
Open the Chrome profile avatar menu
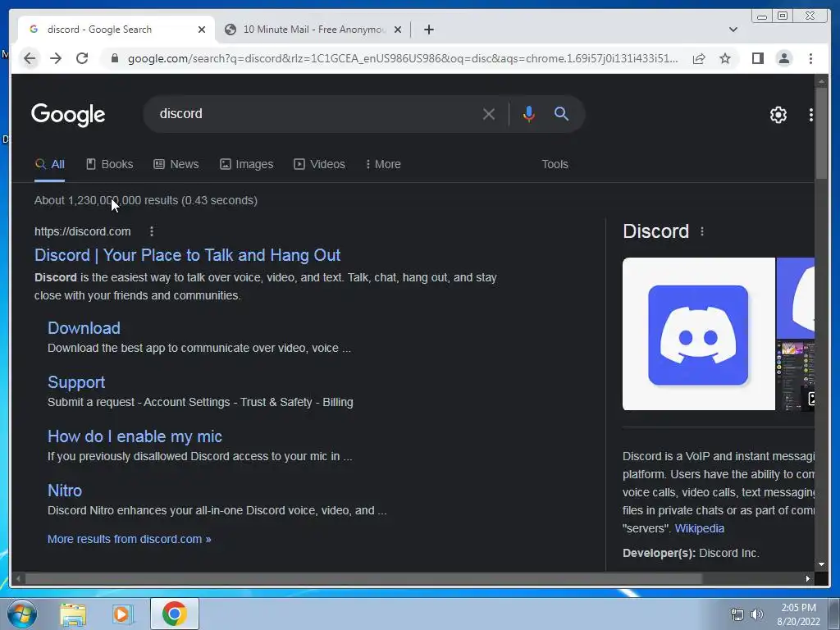(x=783, y=58)
